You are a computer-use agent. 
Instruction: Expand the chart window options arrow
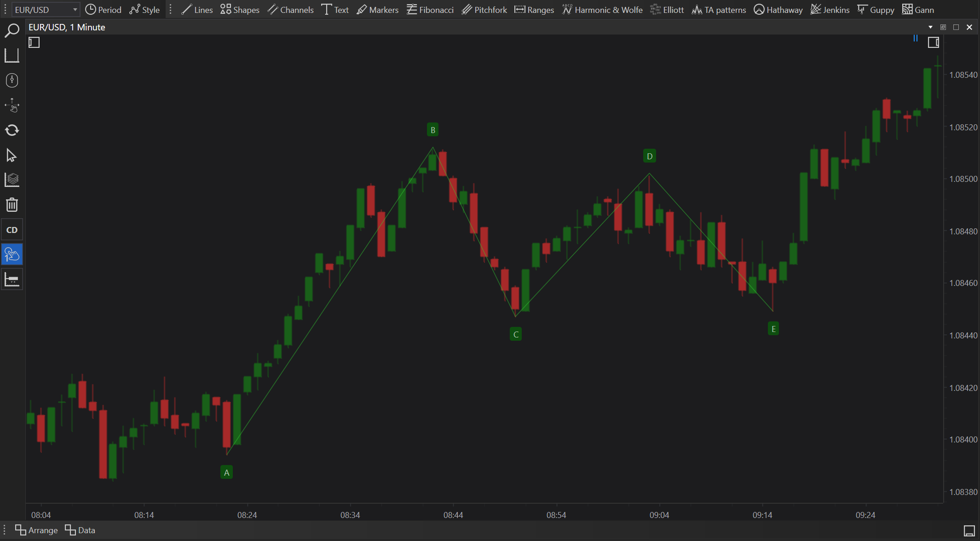pos(930,27)
